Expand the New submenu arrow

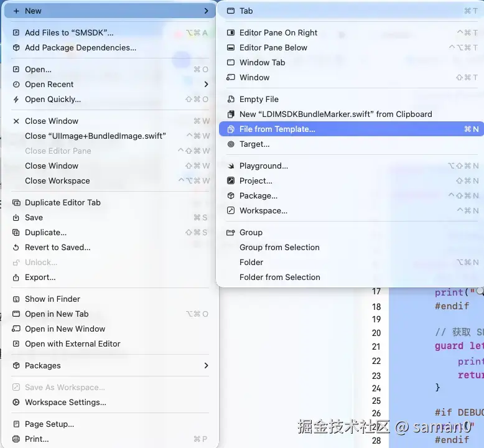pyautogui.click(x=206, y=11)
